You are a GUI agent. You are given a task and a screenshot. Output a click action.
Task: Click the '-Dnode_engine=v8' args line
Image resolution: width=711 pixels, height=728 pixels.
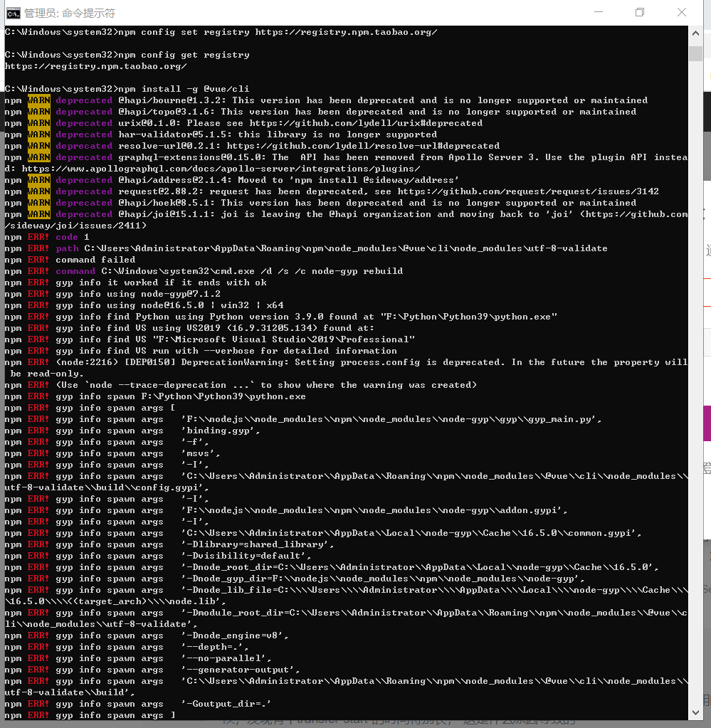(147, 635)
